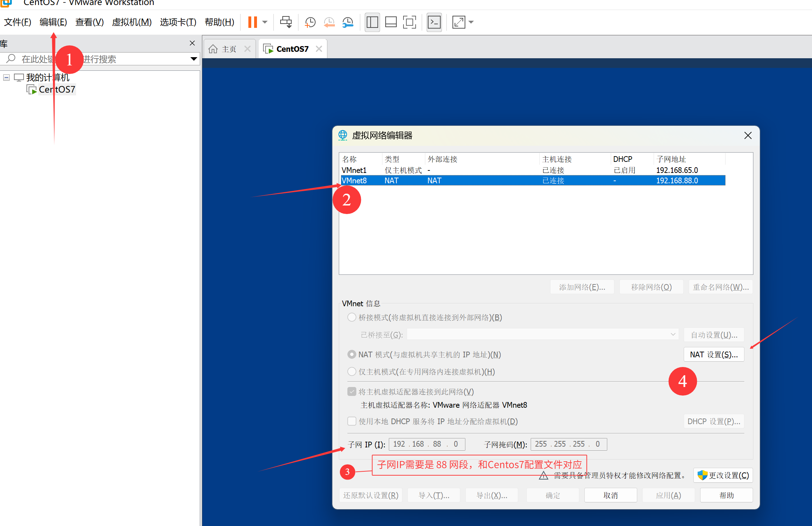Toggle the library sidebar view icon
The height and width of the screenshot is (526, 812).
point(372,22)
